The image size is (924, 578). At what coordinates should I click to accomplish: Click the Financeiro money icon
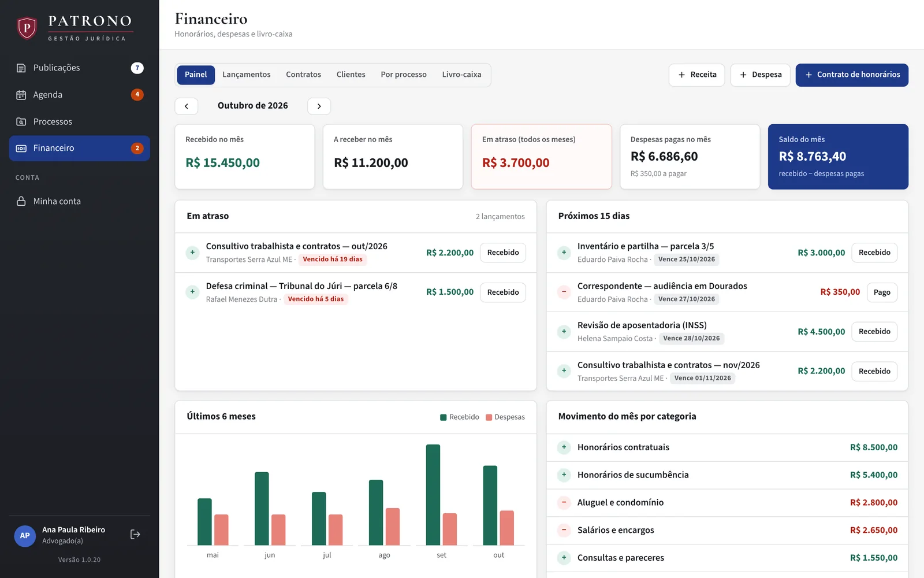[21, 149]
